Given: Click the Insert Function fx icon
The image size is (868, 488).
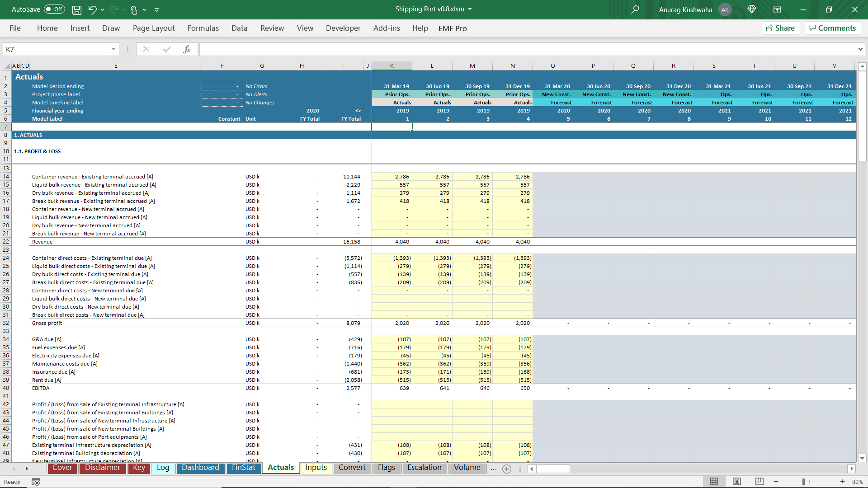Looking at the screenshot, I should [187, 49].
